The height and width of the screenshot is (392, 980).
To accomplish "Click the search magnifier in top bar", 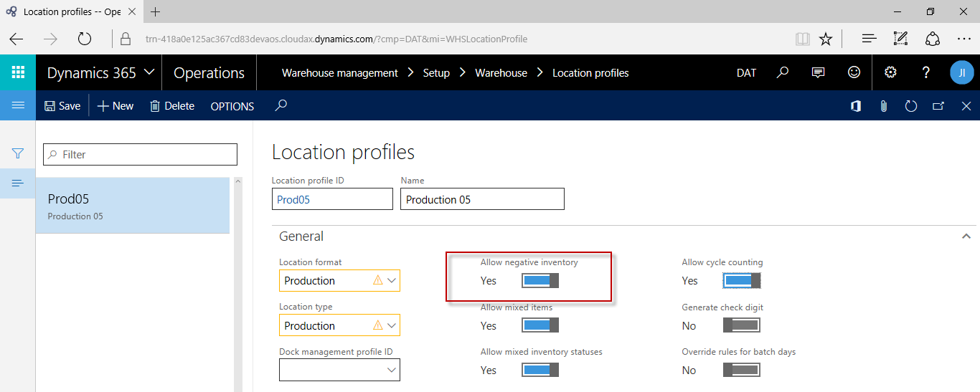I will 783,72.
